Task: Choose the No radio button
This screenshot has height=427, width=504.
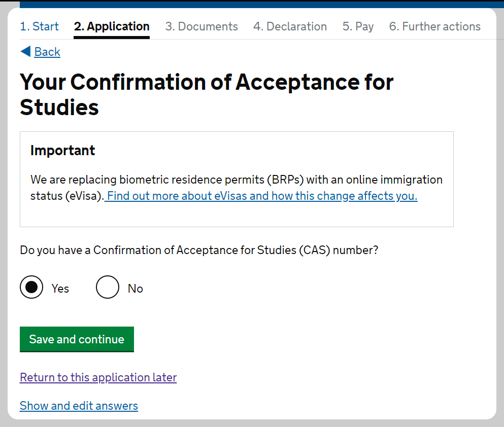Action: tap(108, 288)
